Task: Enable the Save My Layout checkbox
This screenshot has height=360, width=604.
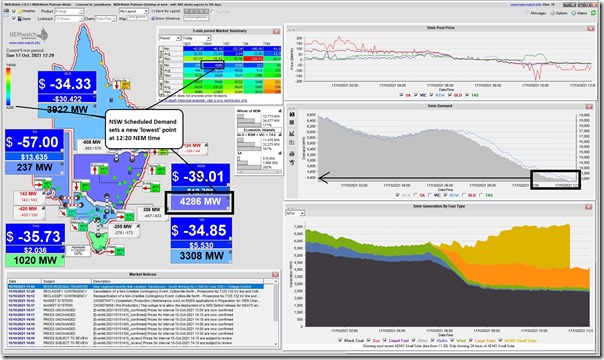Action: tap(153, 12)
